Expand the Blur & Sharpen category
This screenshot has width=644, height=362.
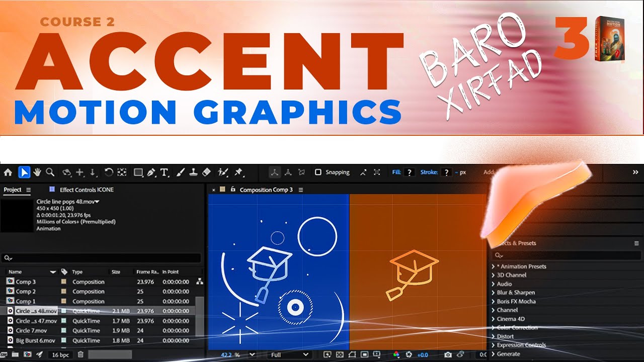tap(493, 293)
